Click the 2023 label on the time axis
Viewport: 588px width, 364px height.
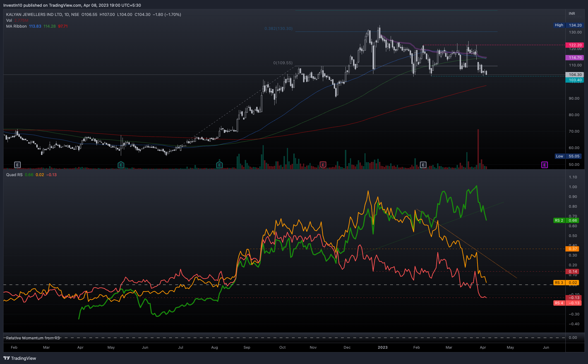coord(383,347)
